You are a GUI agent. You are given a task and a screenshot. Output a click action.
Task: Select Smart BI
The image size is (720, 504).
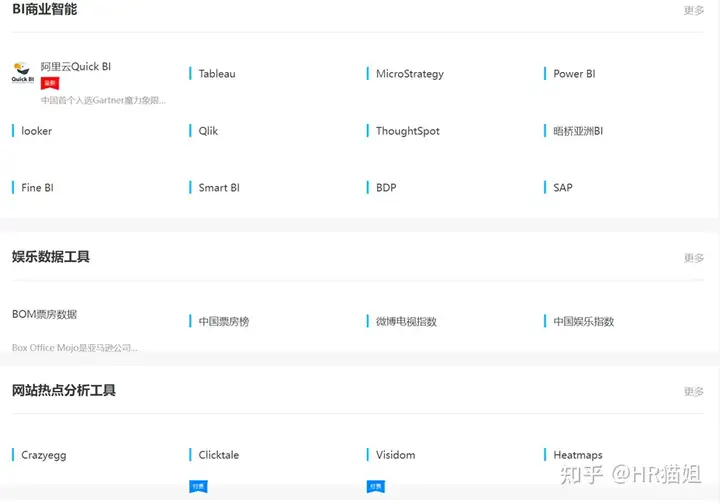point(219,188)
